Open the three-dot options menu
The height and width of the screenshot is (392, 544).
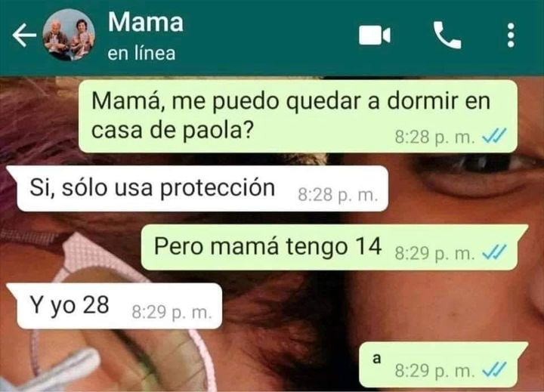click(x=510, y=35)
